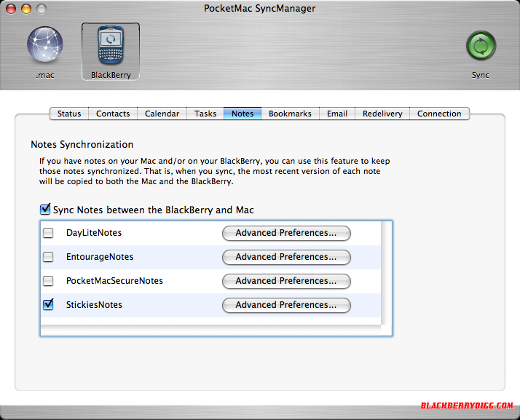Open the Bookmarks tab
The width and height of the screenshot is (520, 420).
[x=290, y=114]
